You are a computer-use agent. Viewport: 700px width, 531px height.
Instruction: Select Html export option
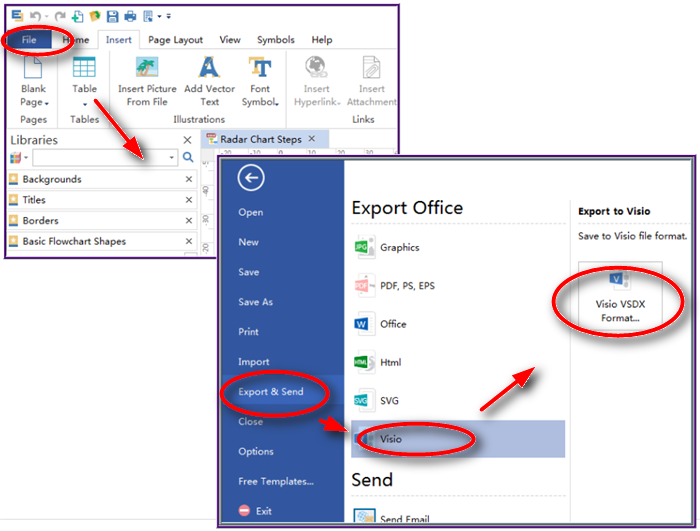(x=458, y=362)
